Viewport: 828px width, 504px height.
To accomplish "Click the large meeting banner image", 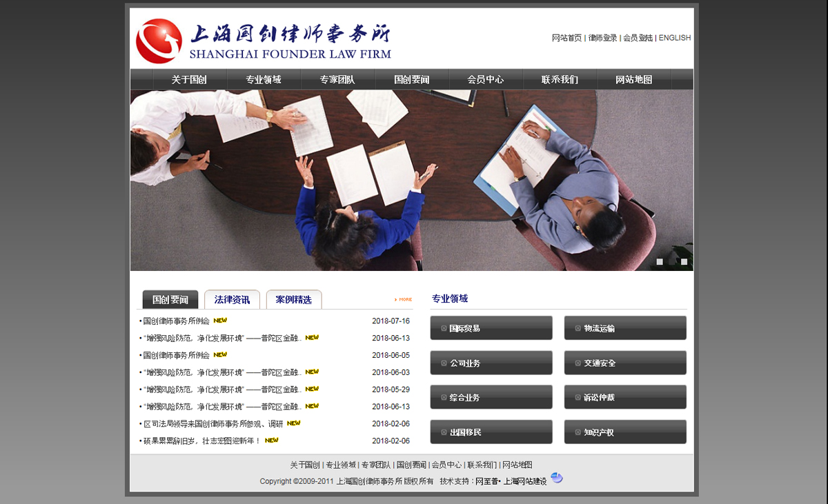I will click(x=411, y=180).
